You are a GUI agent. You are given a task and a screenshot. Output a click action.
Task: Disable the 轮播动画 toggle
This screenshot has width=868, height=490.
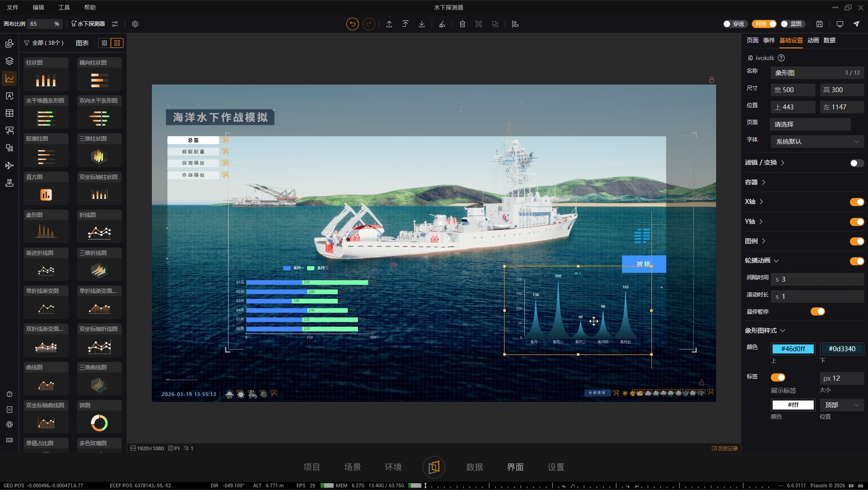(856, 261)
